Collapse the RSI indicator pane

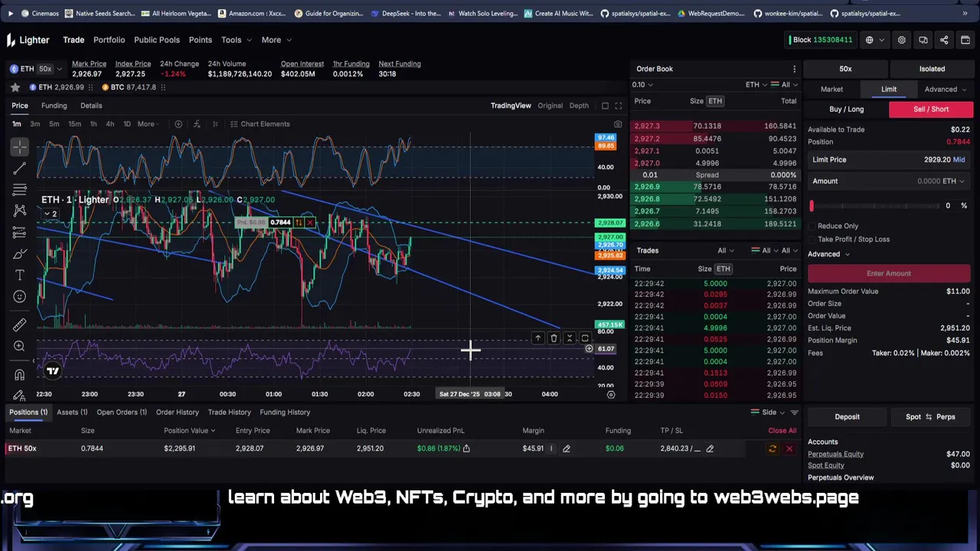pyautogui.click(x=570, y=338)
